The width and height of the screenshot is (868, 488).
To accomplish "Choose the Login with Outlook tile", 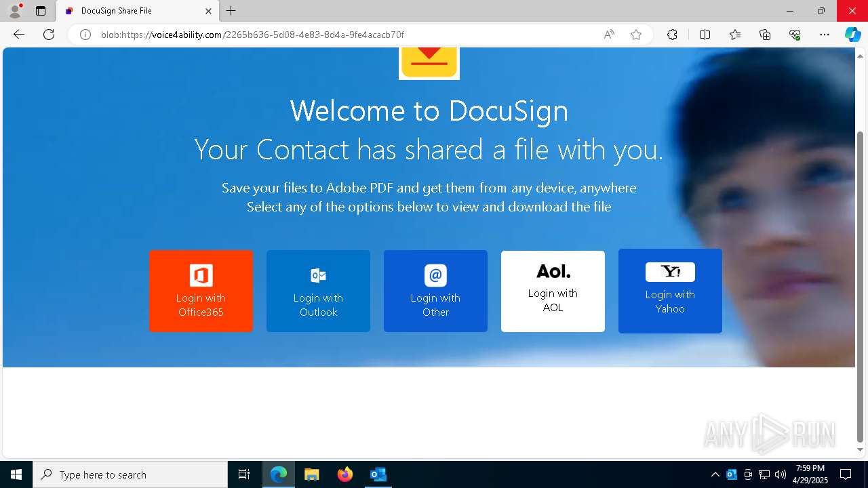I will (318, 291).
